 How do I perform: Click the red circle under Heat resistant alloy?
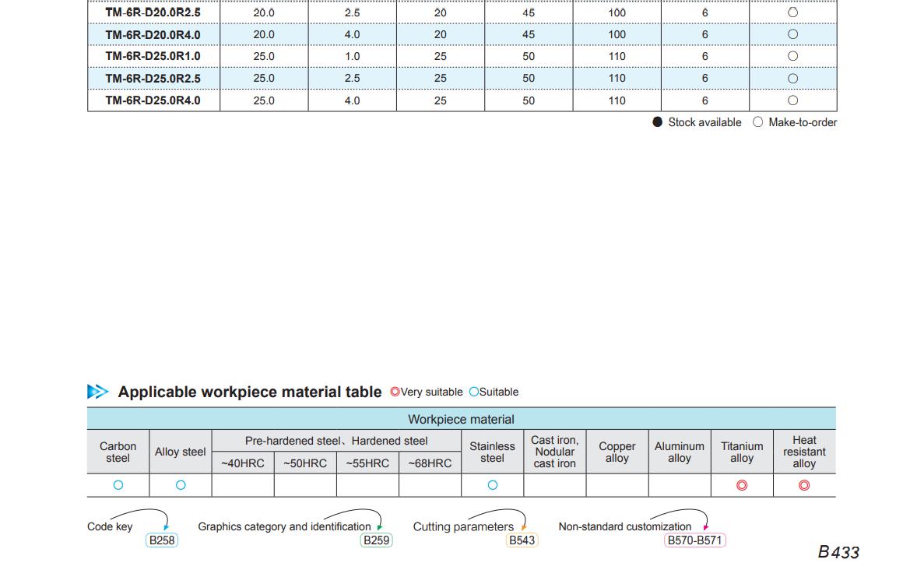tap(804, 485)
